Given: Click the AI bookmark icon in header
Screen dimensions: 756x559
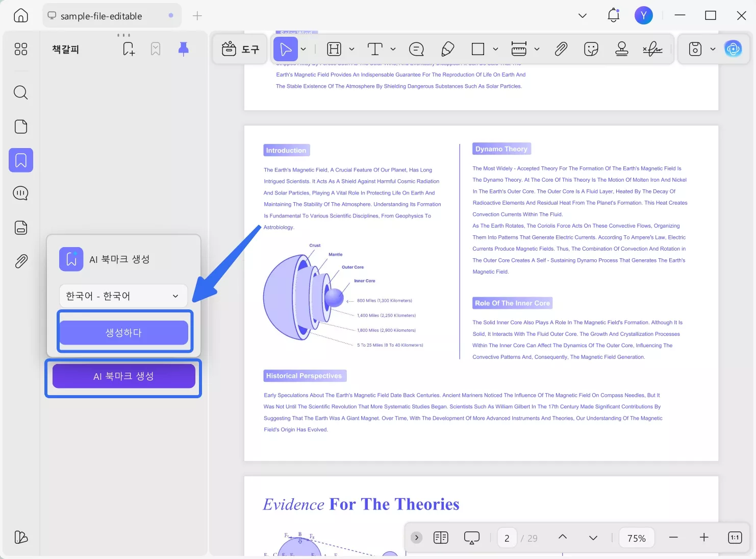Looking at the screenshot, I should tap(156, 49).
